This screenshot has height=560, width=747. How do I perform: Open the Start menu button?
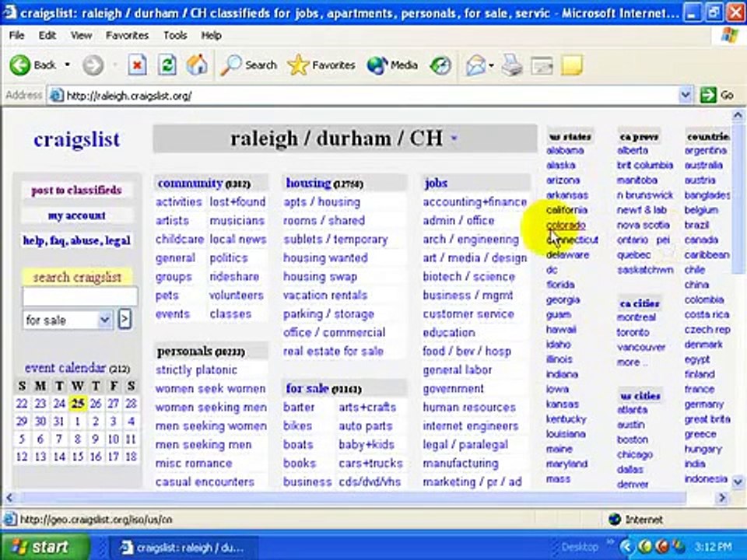point(44,547)
